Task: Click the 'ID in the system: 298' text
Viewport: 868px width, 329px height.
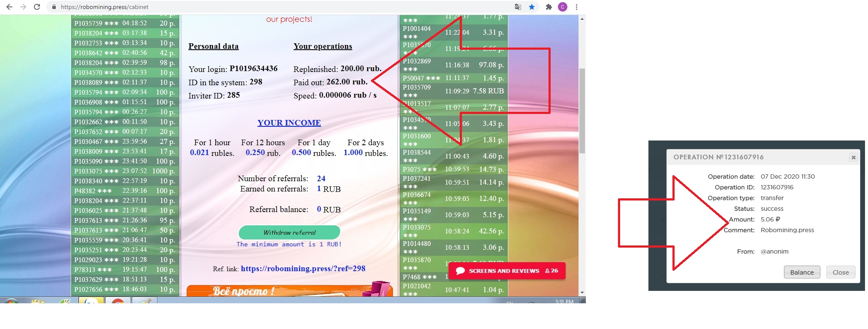Action: click(225, 82)
